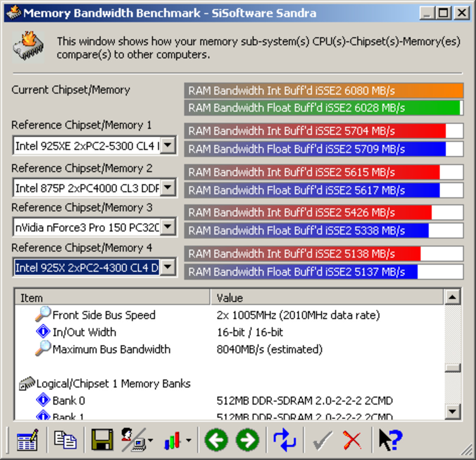The image size is (476, 460).
Task: Click the Item column header
Action: coord(112,298)
